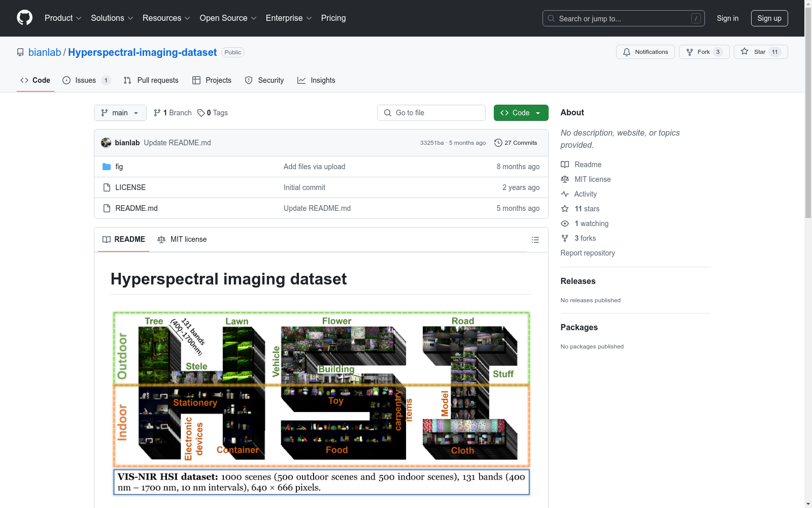The width and height of the screenshot is (812, 508).
Task: Star the Hyperspectral-imaging-dataset repository
Action: (x=760, y=52)
